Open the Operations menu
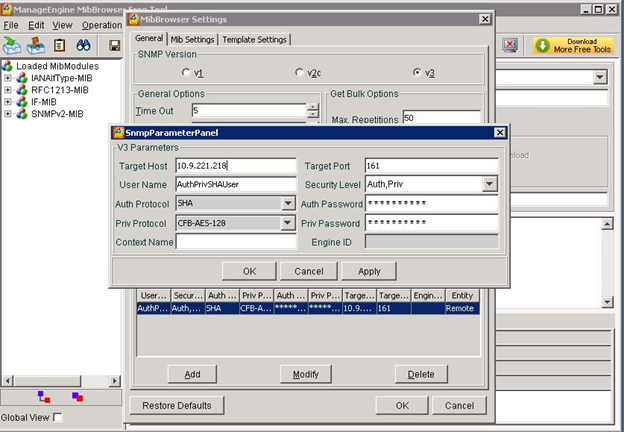The width and height of the screenshot is (624, 432). pos(102,25)
